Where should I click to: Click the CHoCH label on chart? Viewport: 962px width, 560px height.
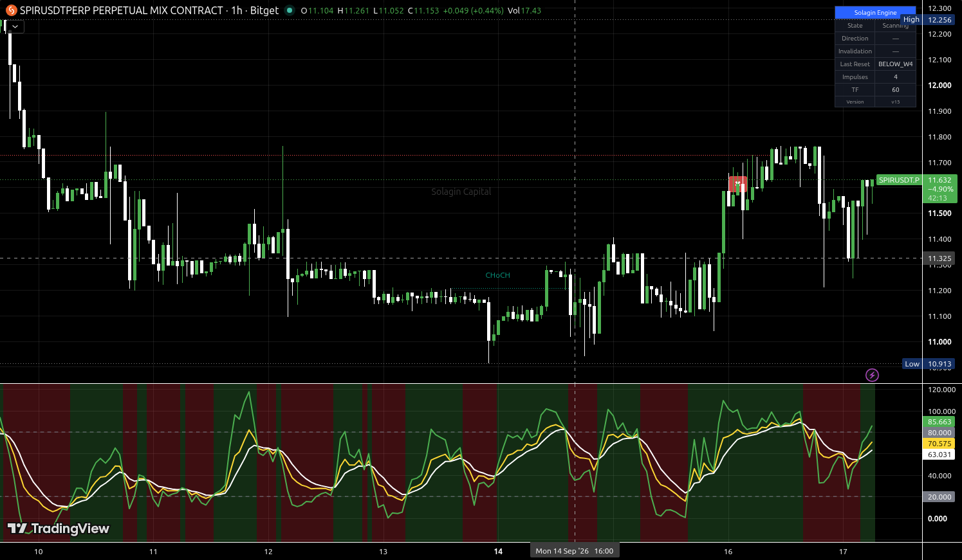point(497,275)
